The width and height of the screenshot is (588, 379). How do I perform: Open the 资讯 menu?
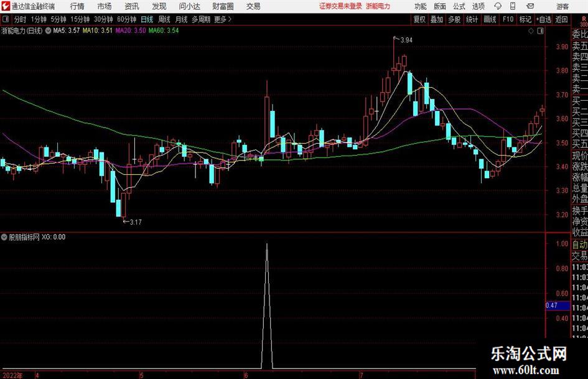[132, 6]
